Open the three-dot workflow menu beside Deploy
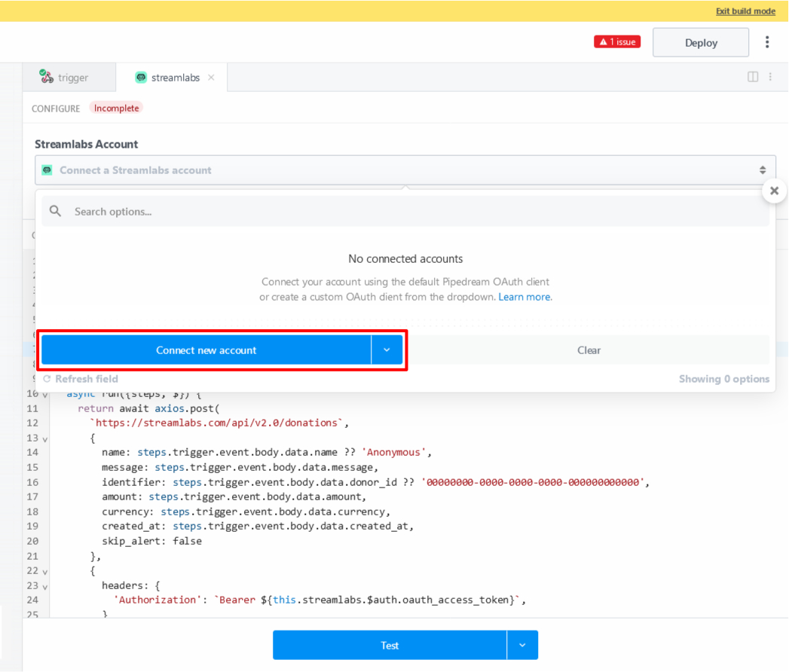This screenshot has width=789, height=672. 767,42
